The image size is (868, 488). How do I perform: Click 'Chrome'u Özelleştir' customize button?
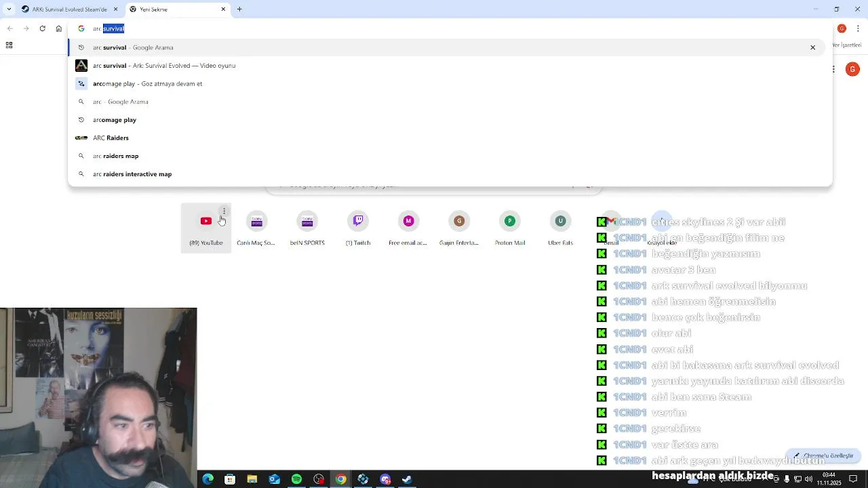point(824,455)
